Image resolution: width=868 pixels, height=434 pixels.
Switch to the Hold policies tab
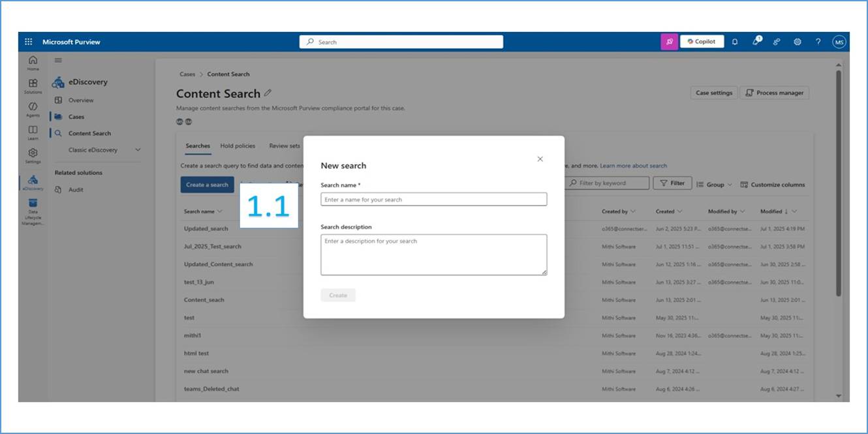click(238, 146)
